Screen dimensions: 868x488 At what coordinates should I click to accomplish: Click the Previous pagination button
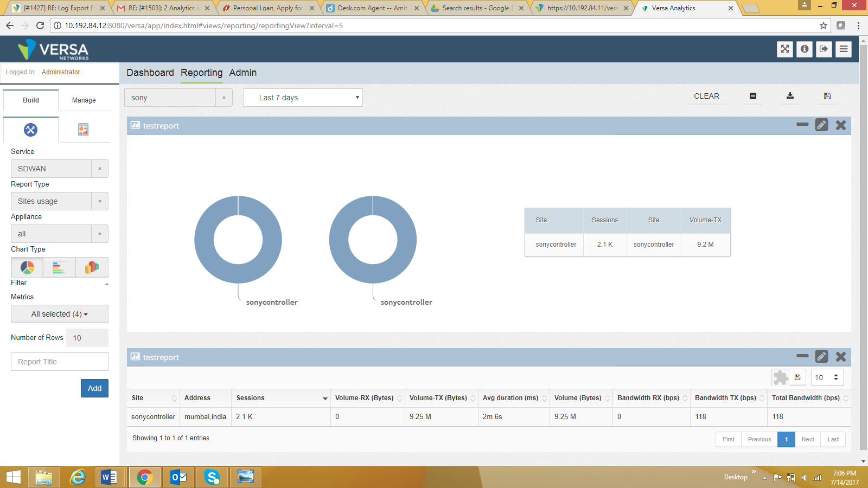coord(759,439)
